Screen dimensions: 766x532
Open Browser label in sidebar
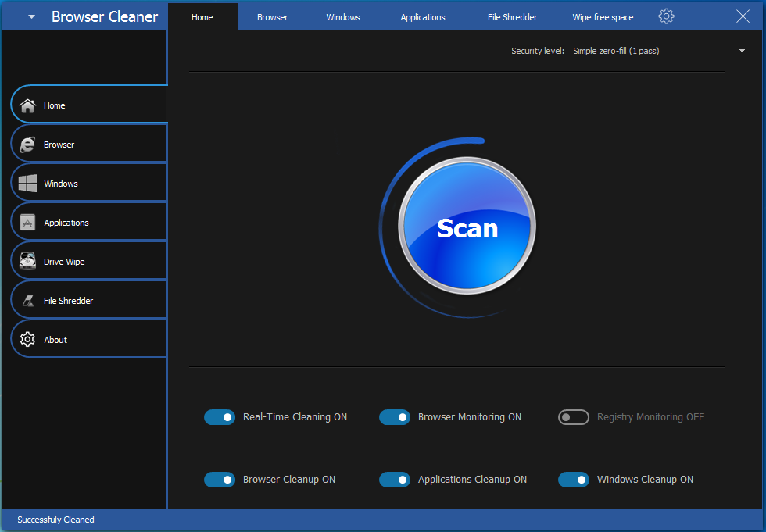(x=59, y=145)
